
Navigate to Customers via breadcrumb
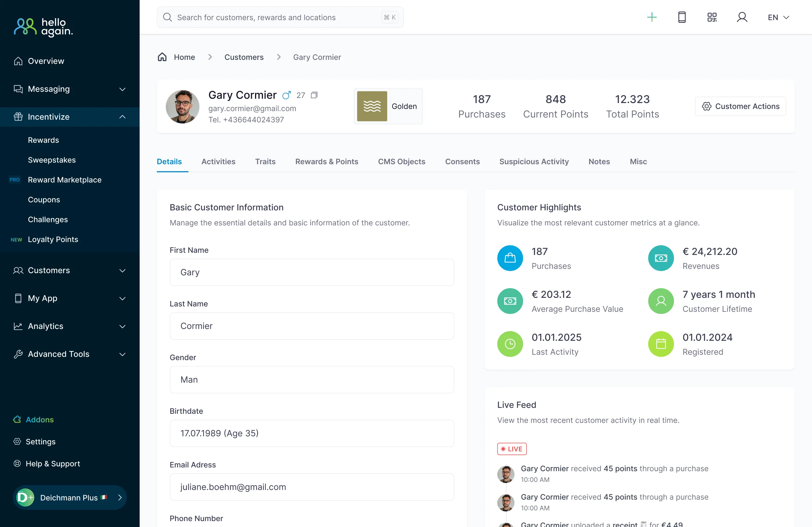(x=244, y=57)
